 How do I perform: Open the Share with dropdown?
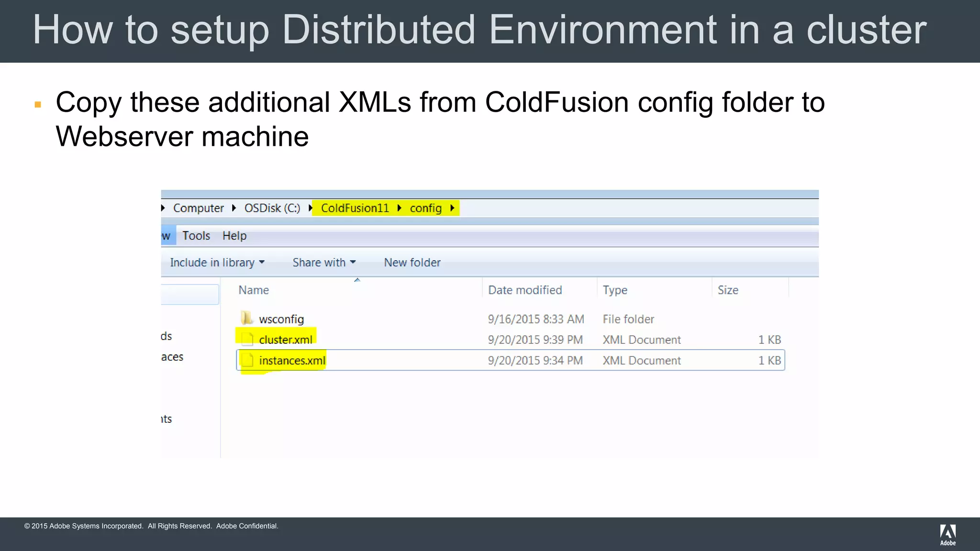pos(324,263)
